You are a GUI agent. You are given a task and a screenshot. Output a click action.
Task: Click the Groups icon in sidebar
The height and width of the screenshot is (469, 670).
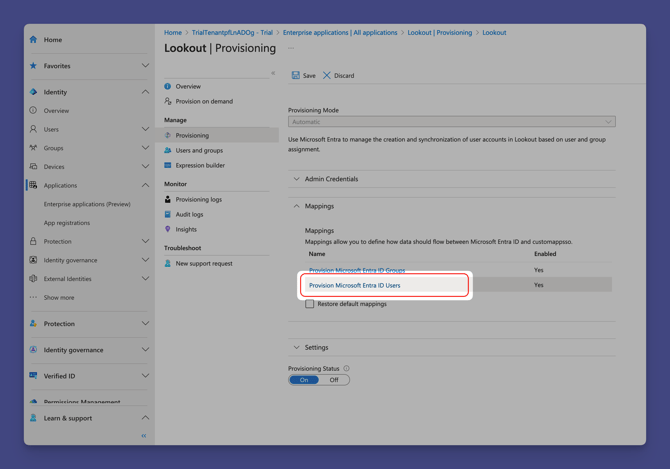[33, 148]
